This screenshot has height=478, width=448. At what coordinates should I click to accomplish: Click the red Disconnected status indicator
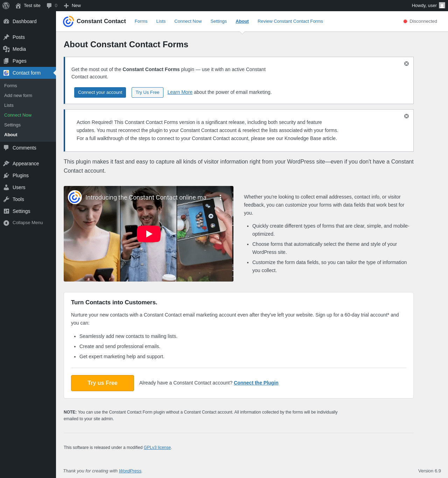[405, 21]
